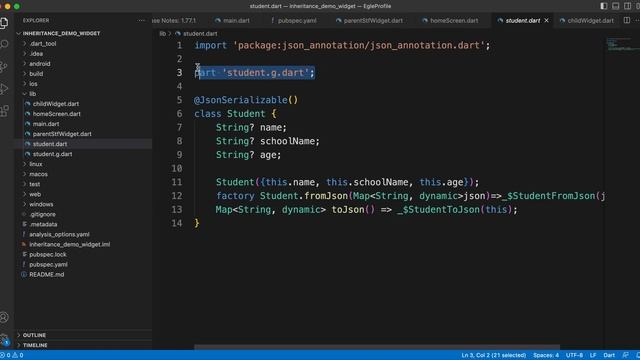
Task: Open analysis_options.yaml file
Action: coord(59,234)
